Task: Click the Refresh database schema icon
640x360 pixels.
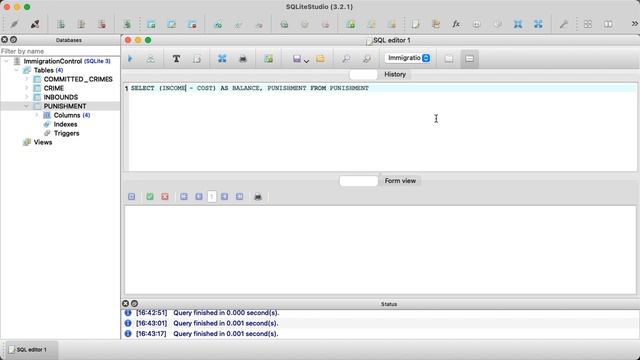Action: coord(127,24)
